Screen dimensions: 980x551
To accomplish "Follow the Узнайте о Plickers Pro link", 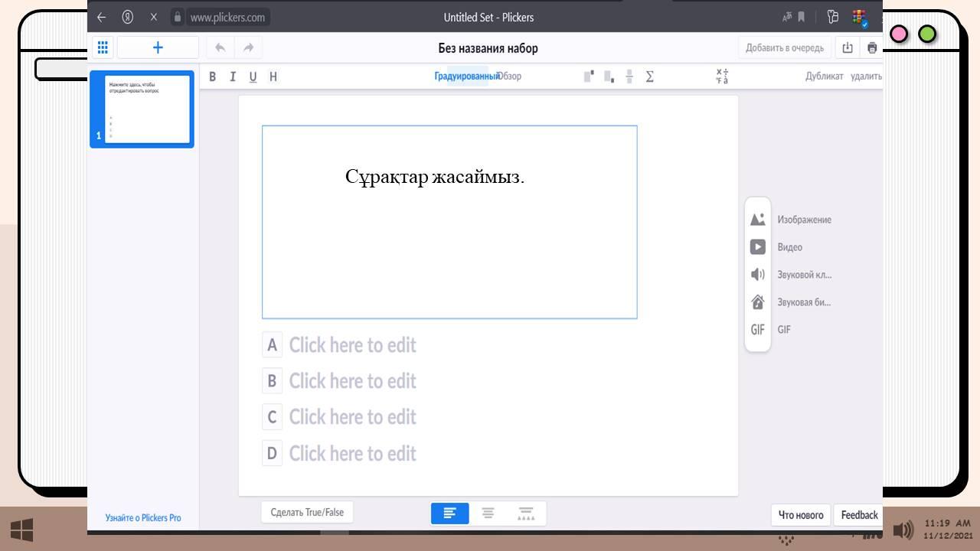I will (143, 518).
